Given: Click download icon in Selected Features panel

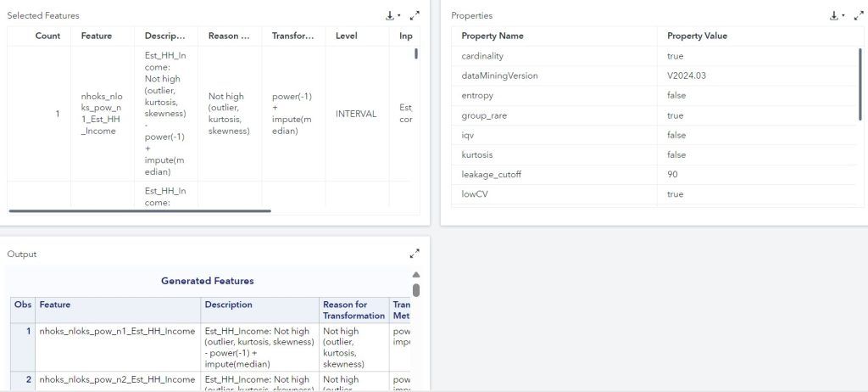Looking at the screenshot, I should (x=389, y=15).
